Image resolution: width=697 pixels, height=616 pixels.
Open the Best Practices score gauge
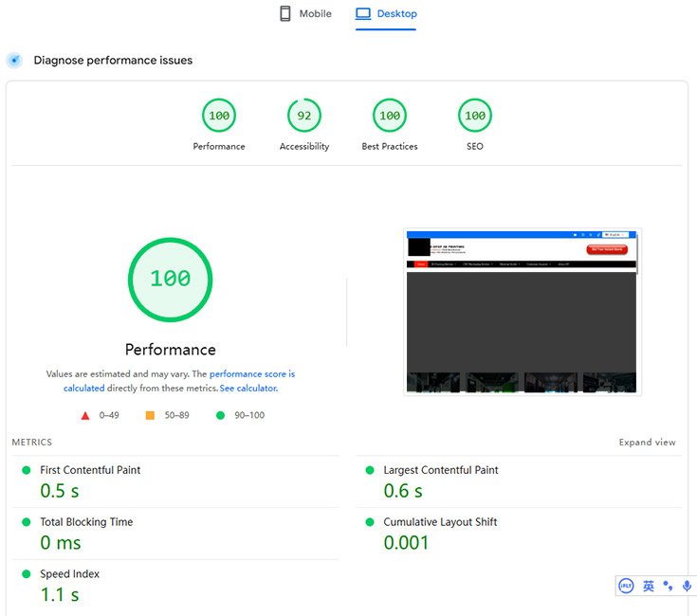[390, 117]
